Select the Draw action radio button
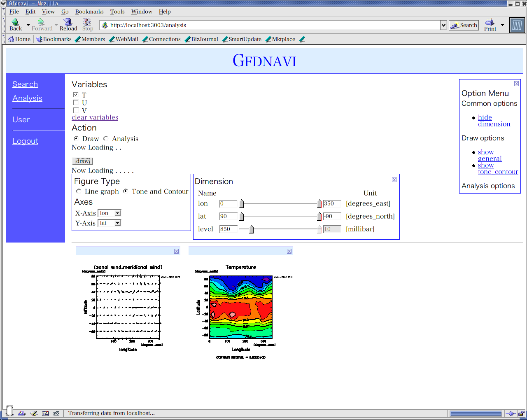The height and width of the screenshot is (420, 527). click(x=76, y=138)
